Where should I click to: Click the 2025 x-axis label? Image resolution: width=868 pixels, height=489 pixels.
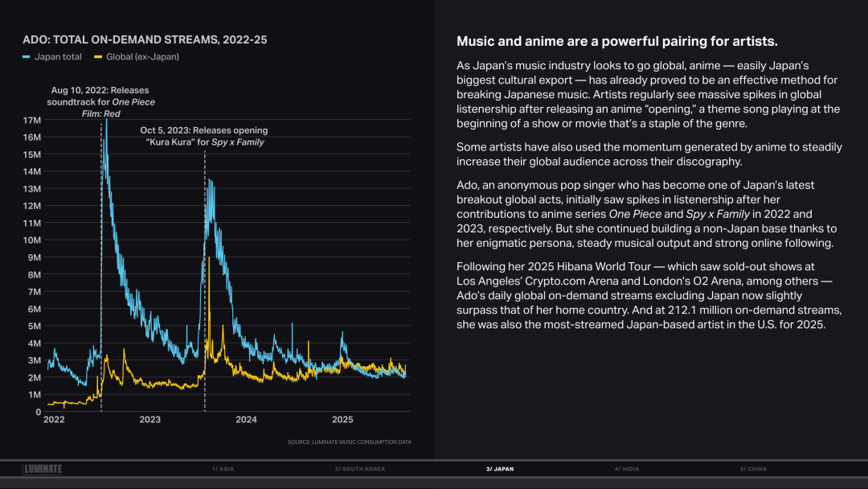[342, 420]
